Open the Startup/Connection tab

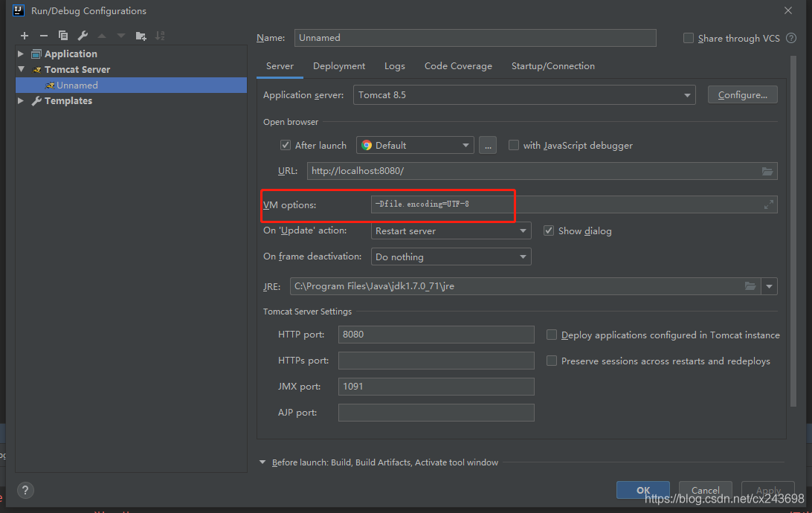(552, 66)
